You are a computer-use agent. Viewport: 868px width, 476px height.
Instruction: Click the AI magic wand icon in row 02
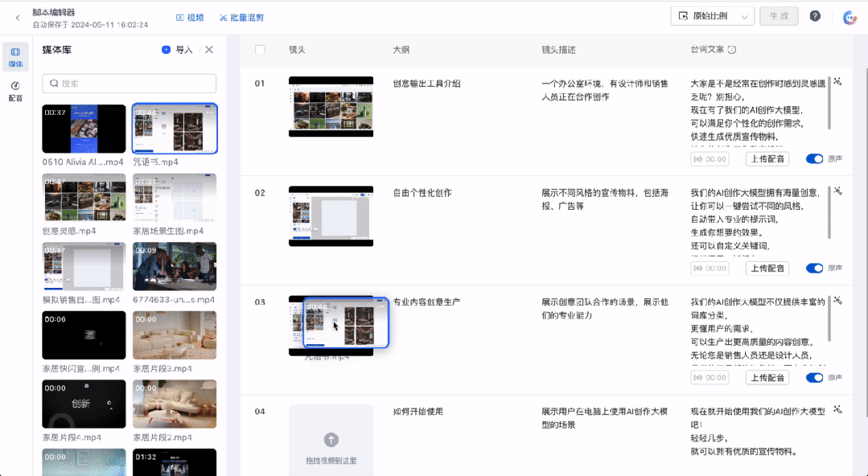838,191
